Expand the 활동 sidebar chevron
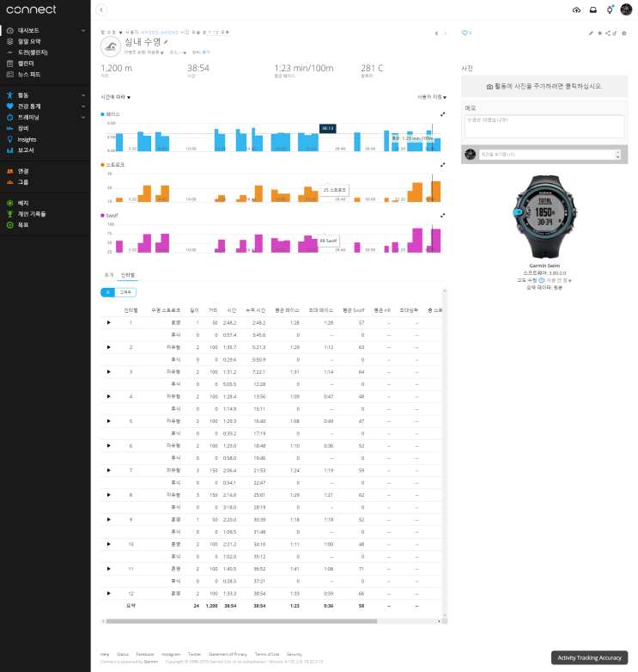Image resolution: width=638 pixels, height=672 pixels. click(x=83, y=95)
